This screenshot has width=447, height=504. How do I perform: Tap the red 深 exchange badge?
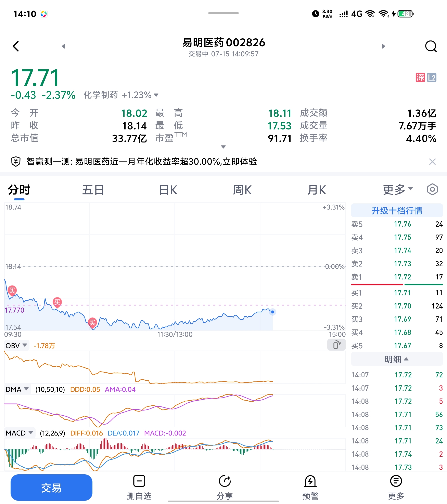tap(420, 77)
